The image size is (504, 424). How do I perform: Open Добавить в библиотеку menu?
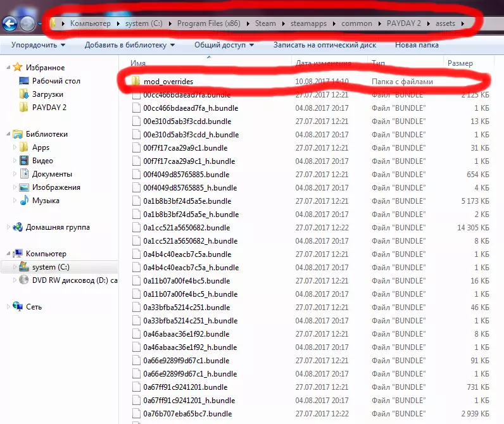point(130,45)
